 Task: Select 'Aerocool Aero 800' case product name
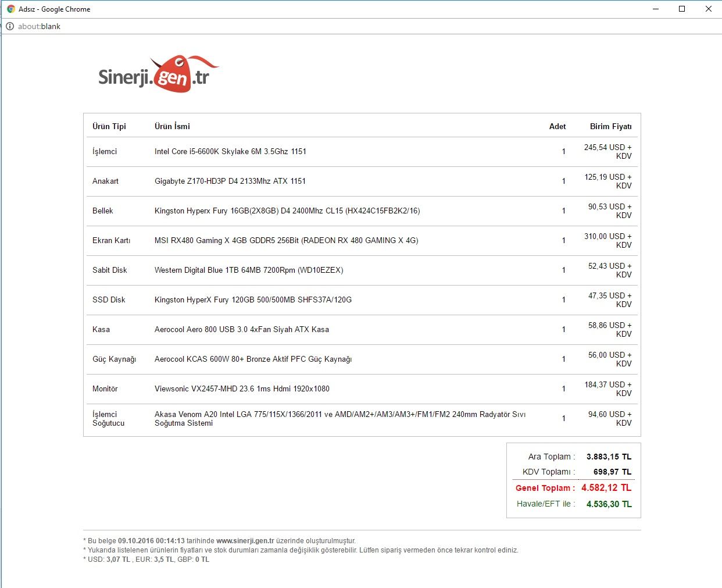point(242,329)
